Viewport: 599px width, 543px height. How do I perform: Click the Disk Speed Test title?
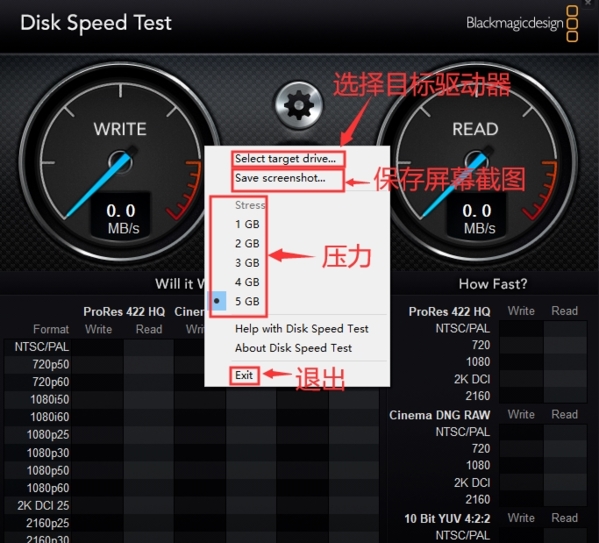pyautogui.click(x=96, y=23)
